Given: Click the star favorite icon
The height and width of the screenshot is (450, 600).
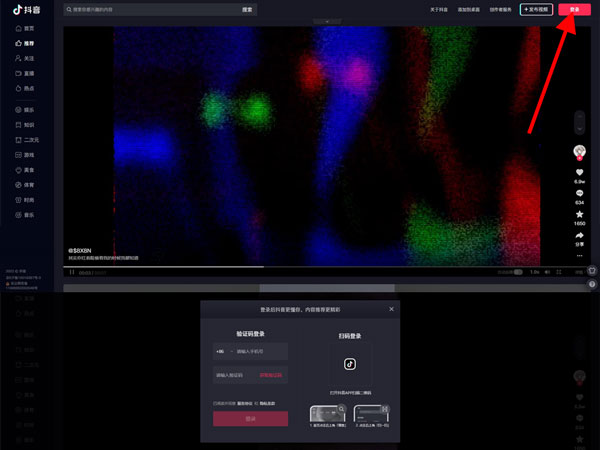Looking at the screenshot, I should [x=579, y=214].
